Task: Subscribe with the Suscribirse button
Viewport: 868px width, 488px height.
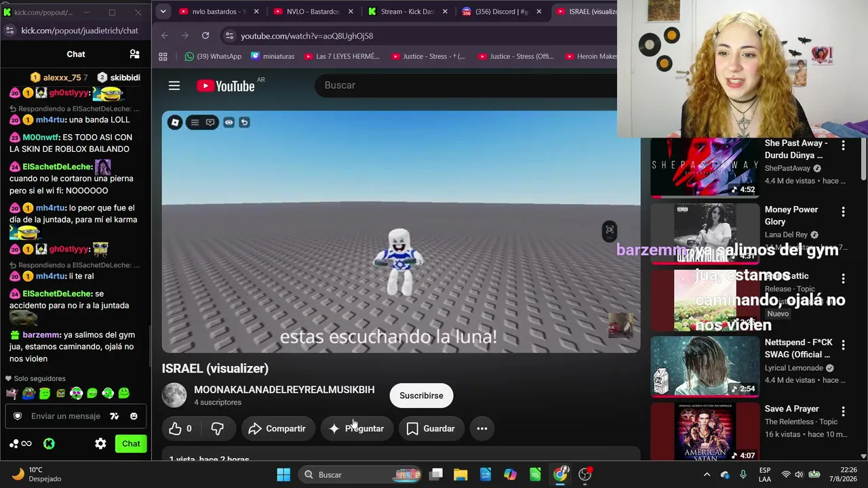Action: tap(421, 396)
